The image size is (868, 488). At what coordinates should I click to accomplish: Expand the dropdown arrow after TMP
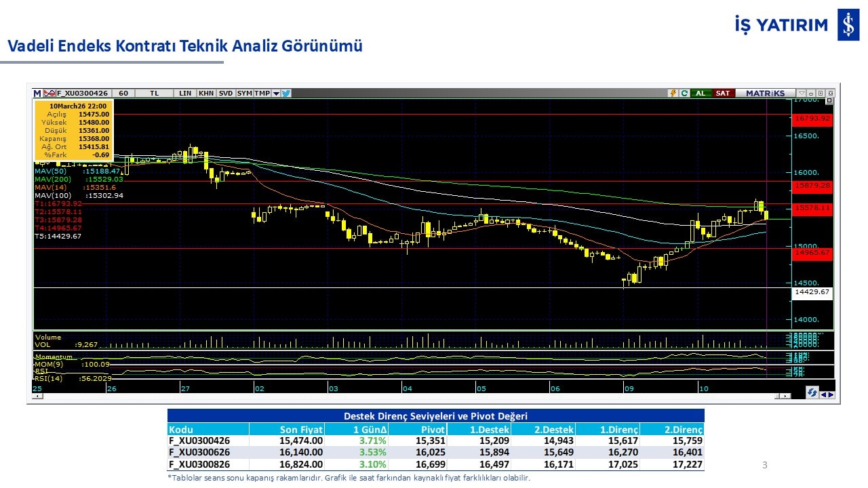point(276,94)
